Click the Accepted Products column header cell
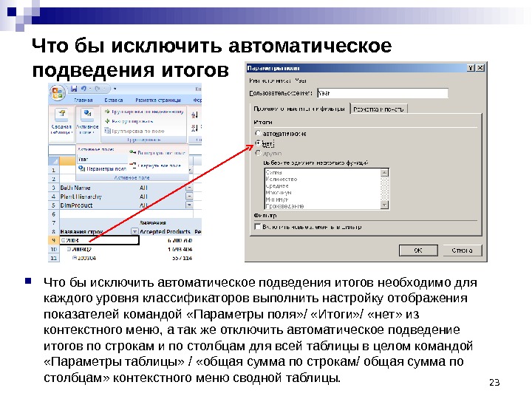 [x=166, y=232]
